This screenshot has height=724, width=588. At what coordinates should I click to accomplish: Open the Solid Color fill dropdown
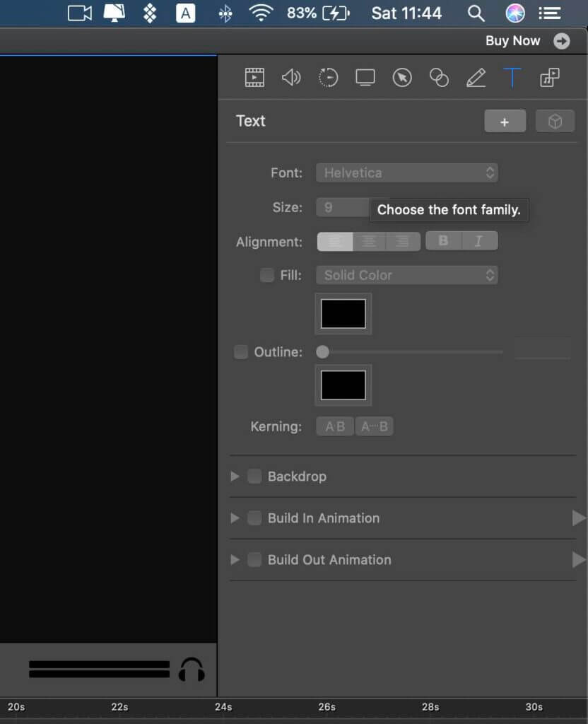[407, 275]
